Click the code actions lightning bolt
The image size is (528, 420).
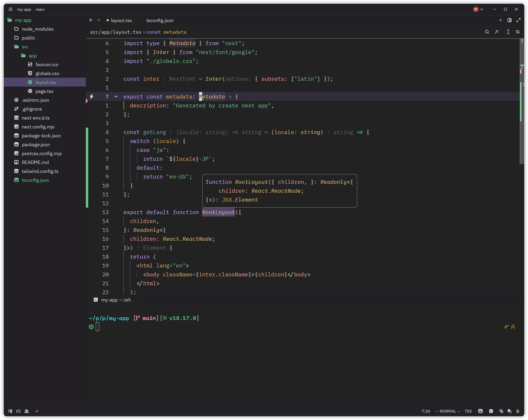[92, 96]
